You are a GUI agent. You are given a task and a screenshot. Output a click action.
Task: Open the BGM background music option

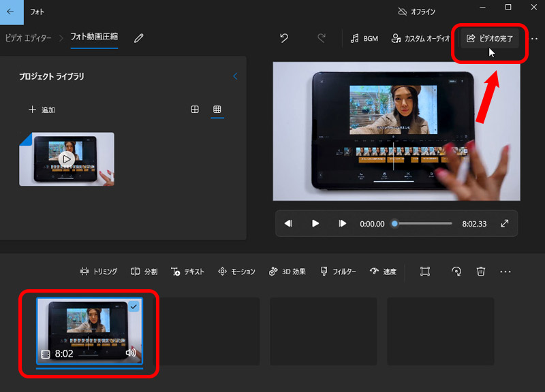(x=364, y=39)
